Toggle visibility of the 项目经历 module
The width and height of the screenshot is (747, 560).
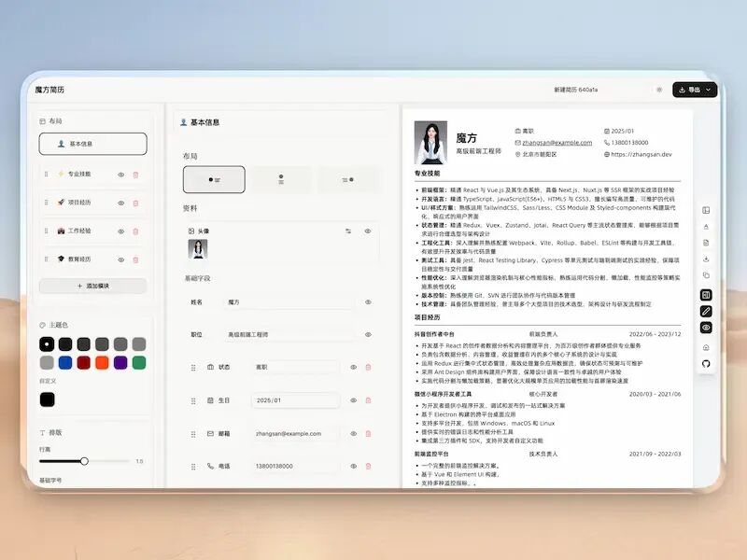pos(121,203)
